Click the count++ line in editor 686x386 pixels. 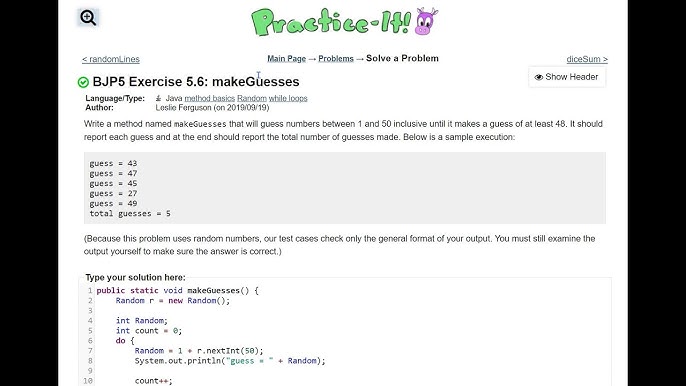154,381
